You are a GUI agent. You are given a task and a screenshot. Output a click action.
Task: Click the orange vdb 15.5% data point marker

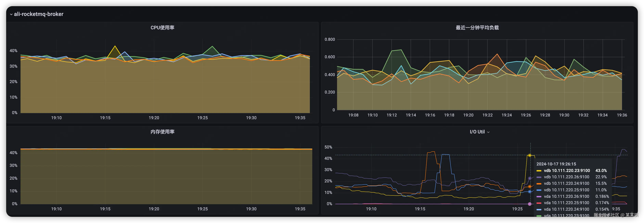(x=530, y=187)
